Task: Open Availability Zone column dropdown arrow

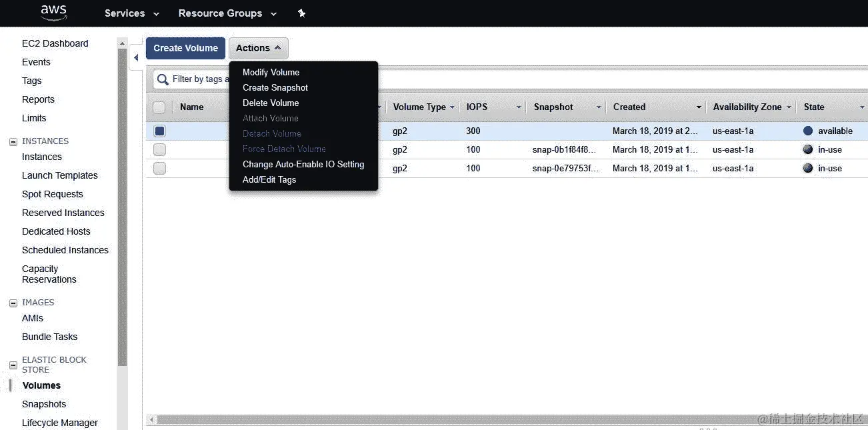Action: click(789, 107)
